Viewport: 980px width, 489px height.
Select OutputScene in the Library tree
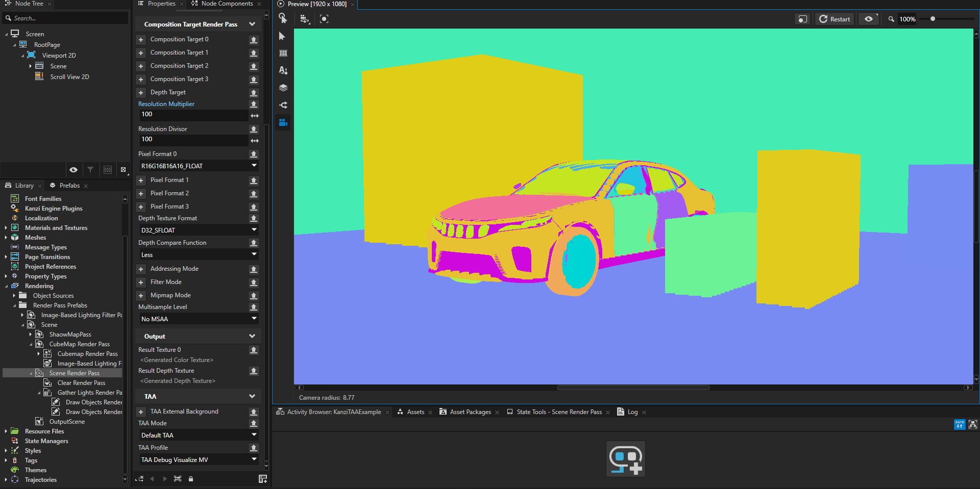(x=67, y=422)
